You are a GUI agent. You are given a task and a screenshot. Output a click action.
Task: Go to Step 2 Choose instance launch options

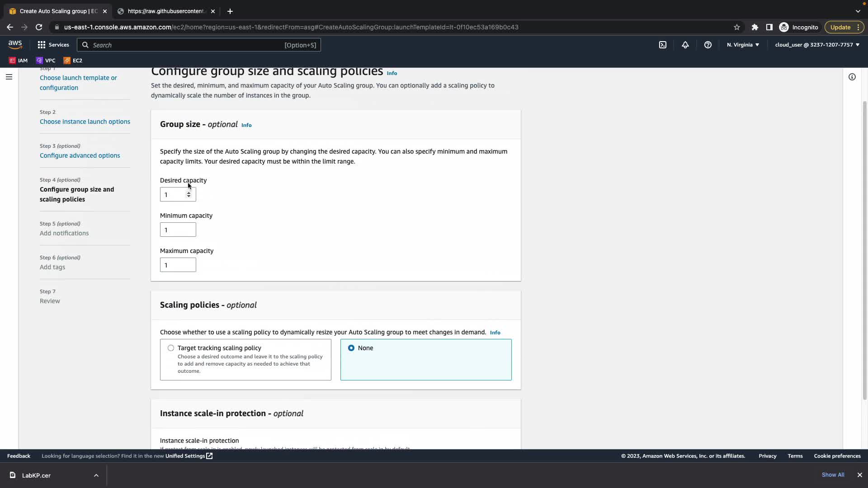[85, 122]
